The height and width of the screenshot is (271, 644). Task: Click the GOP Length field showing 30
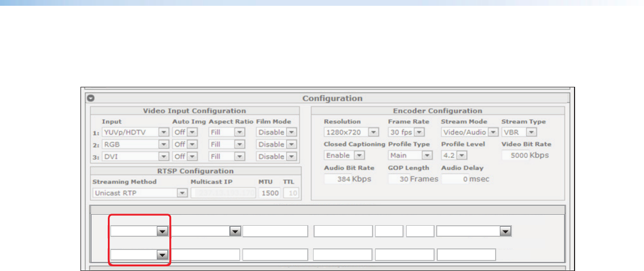399,179
